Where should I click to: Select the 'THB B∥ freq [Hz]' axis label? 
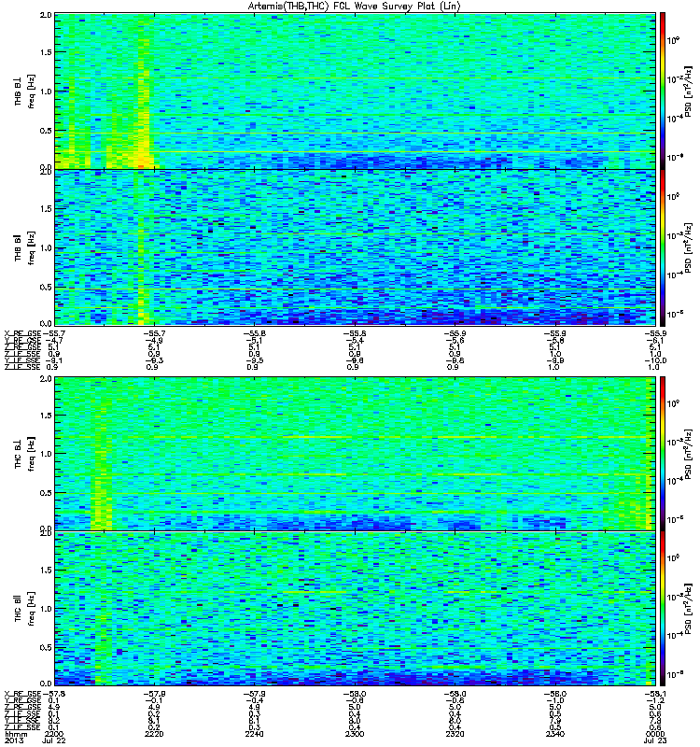[25, 247]
